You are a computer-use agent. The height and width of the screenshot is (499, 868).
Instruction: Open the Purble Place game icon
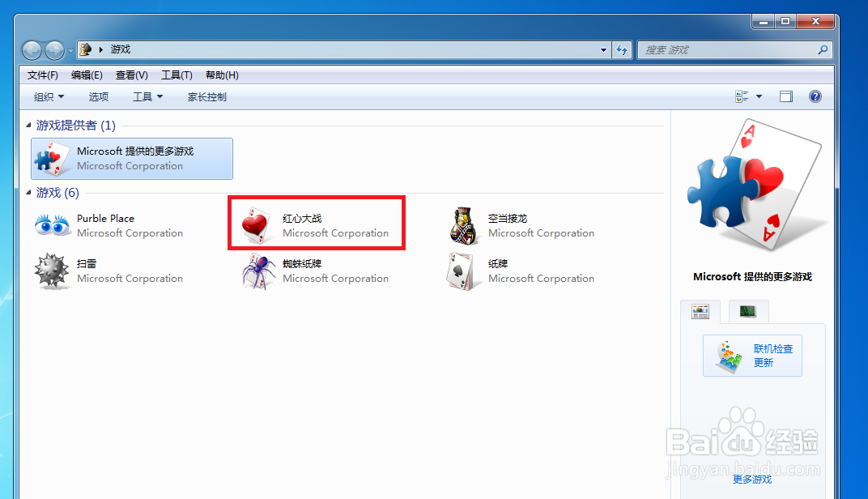(x=53, y=226)
